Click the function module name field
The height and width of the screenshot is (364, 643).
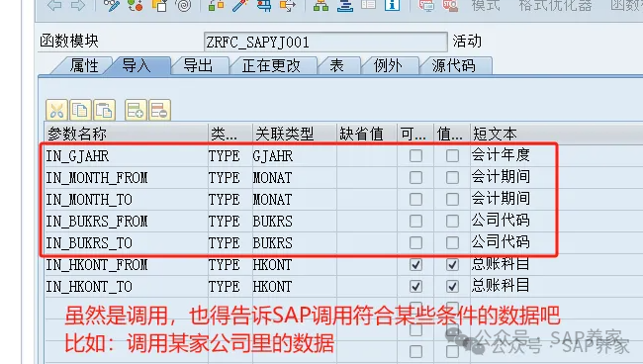coord(325,42)
